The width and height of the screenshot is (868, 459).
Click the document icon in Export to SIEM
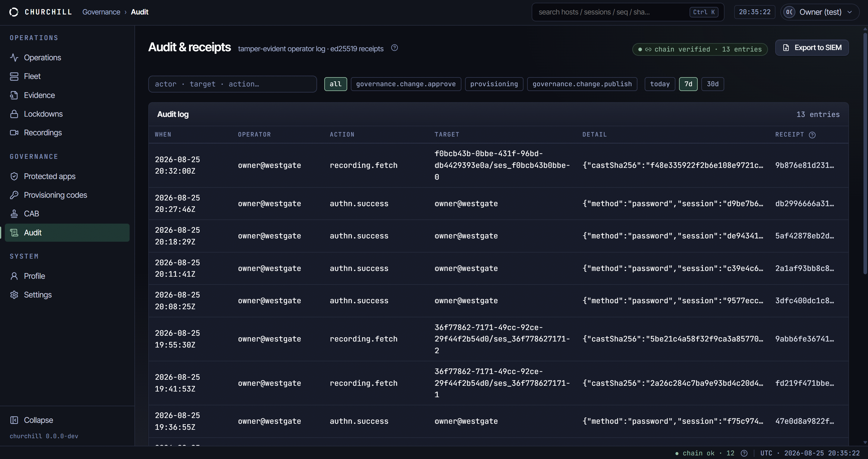coord(786,48)
